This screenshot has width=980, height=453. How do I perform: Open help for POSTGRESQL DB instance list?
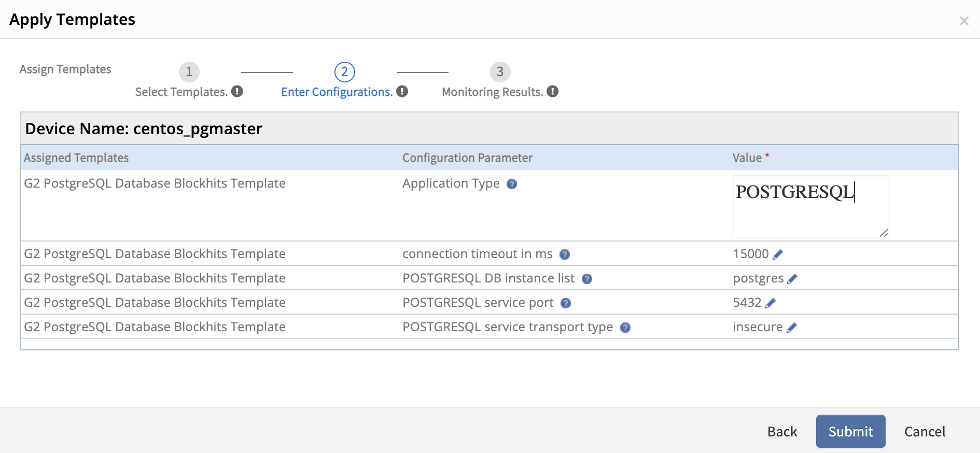pyautogui.click(x=586, y=279)
